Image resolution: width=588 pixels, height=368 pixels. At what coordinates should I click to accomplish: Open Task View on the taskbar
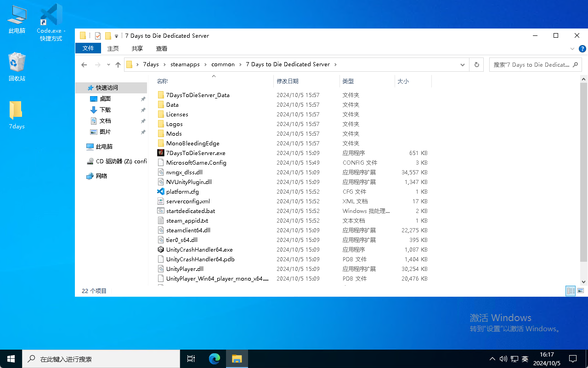tap(192, 359)
